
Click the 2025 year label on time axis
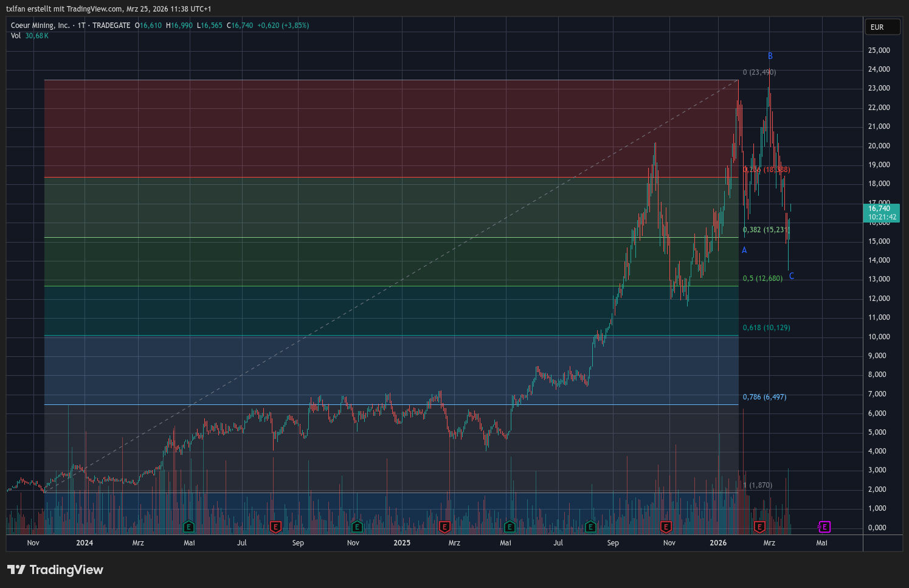click(402, 543)
